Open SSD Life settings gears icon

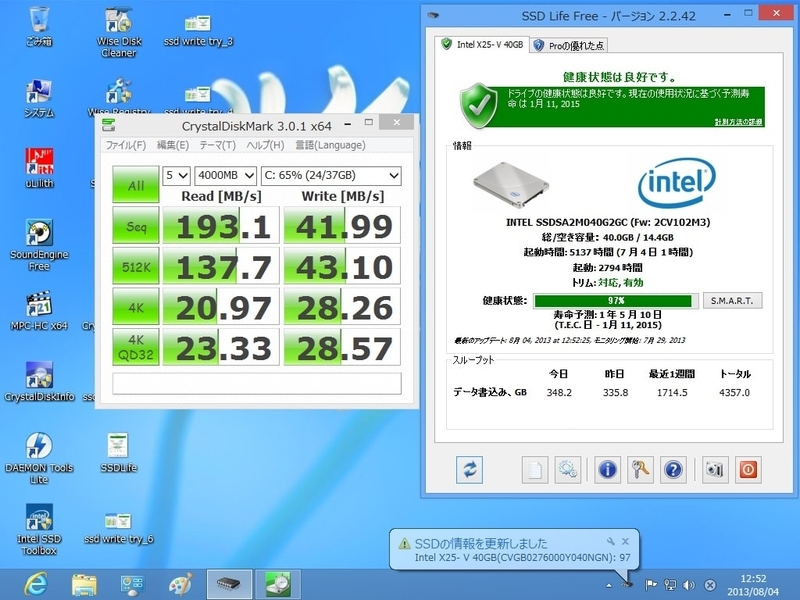(567, 469)
